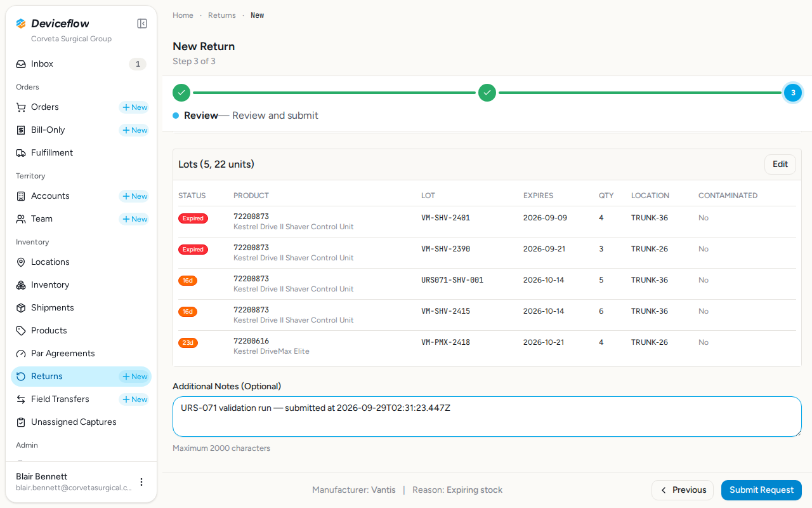Screen dimensions: 812x508
Task: Collapse the sidebar panel icon
Action: pos(142,23)
